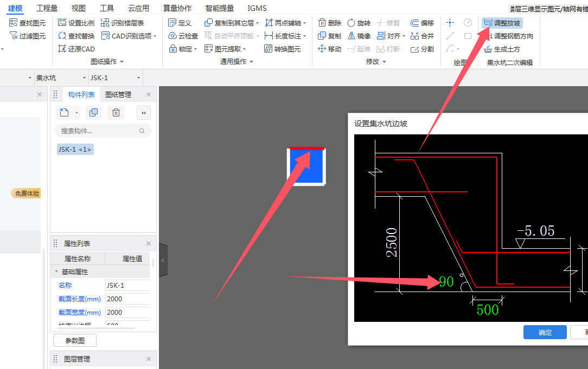The height and width of the screenshot is (369, 588).
Task: Collapse 基础属性 section
Action: (56, 271)
